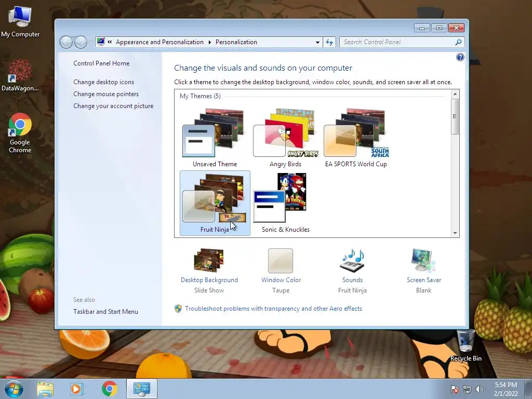Open Windows Explorer from the taskbar
The height and width of the screenshot is (399, 532).
pos(45,389)
